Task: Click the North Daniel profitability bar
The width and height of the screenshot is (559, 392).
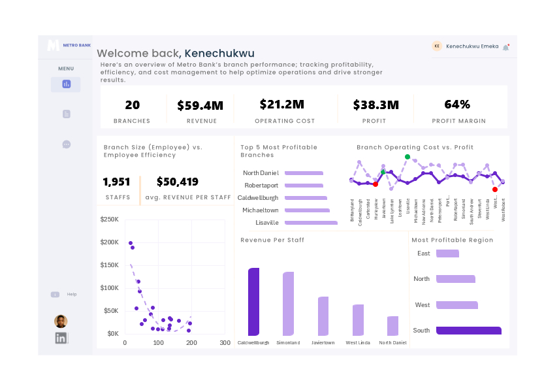Action: click(304, 173)
